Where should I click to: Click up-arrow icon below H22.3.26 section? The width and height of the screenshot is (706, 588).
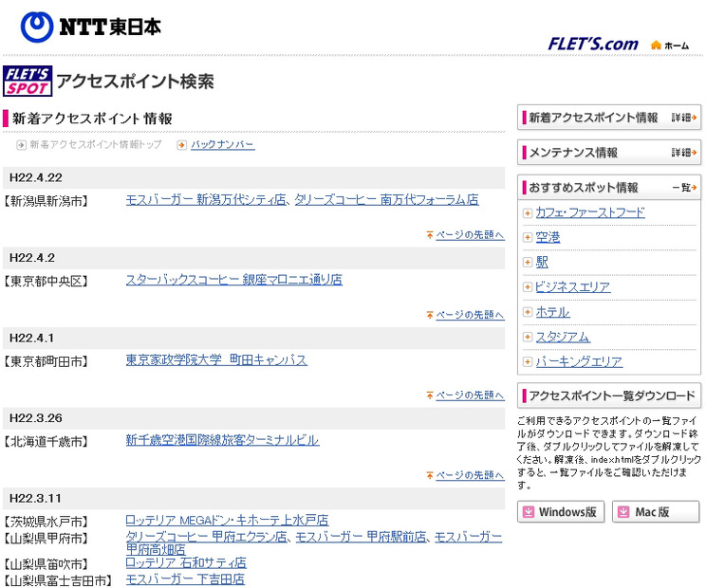[x=430, y=475]
